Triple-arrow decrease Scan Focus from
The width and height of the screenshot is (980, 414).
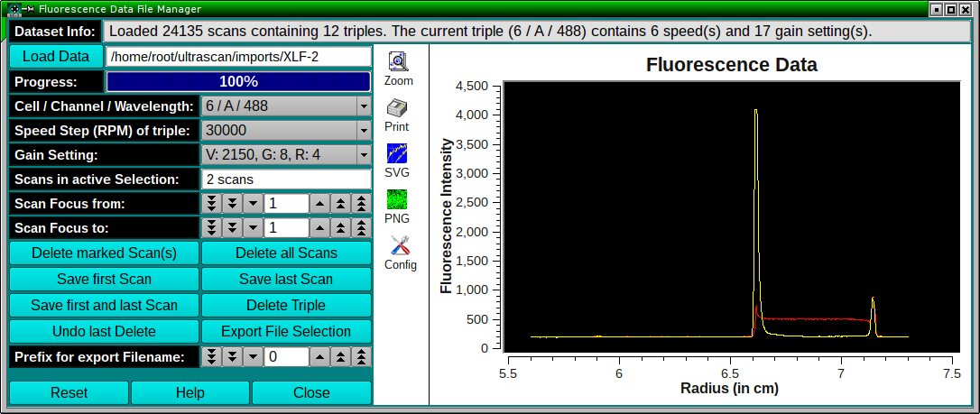coord(212,204)
